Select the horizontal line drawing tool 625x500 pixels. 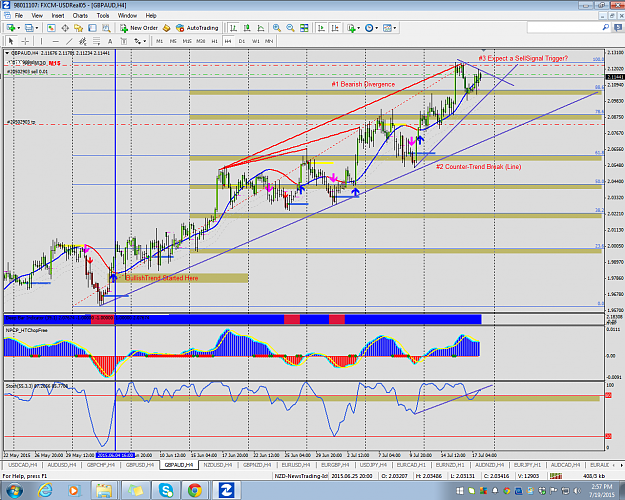click(55, 41)
